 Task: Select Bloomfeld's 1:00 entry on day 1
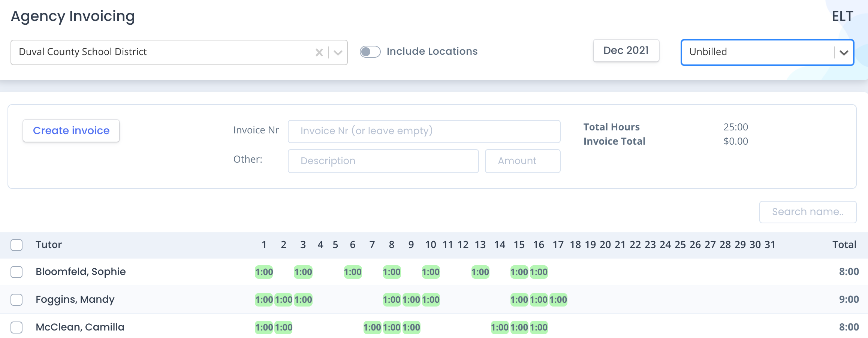[264, 272]
